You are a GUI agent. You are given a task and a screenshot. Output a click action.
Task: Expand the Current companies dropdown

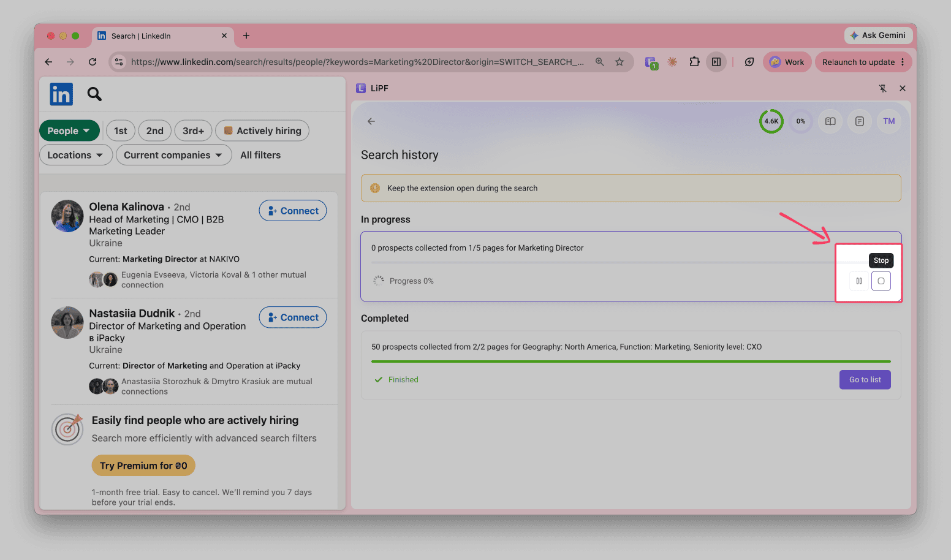tap(174, 155)
